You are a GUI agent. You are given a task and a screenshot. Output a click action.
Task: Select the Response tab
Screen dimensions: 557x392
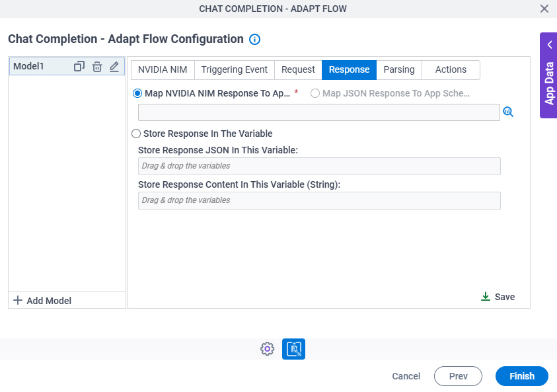[x=349, y=69]
